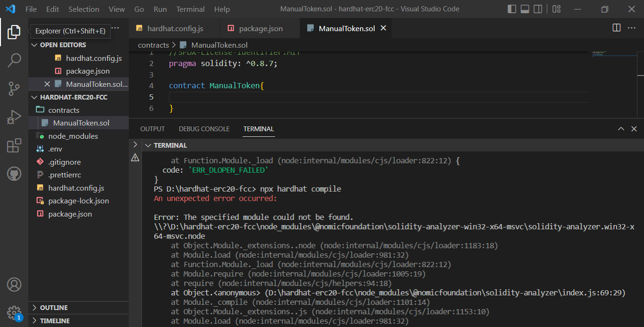Open the Search view in activity bar

[x=14, y=60]
